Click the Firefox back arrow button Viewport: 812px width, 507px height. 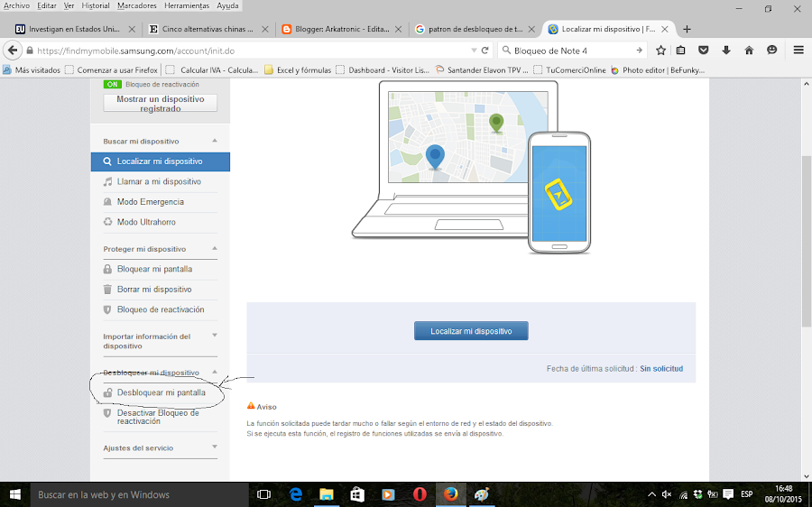pos(13,51)
